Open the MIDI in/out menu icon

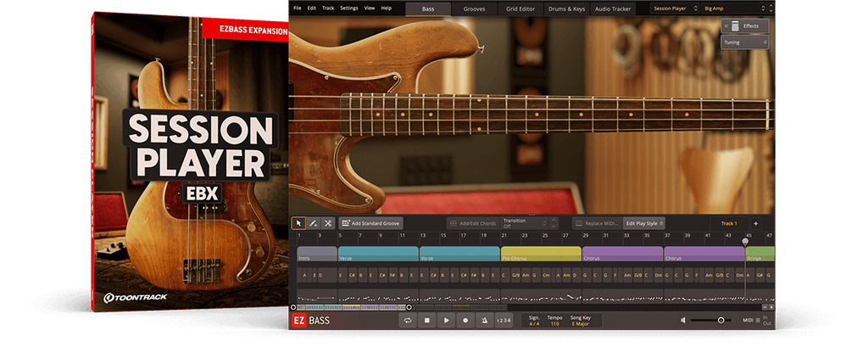tap(758, 320)
